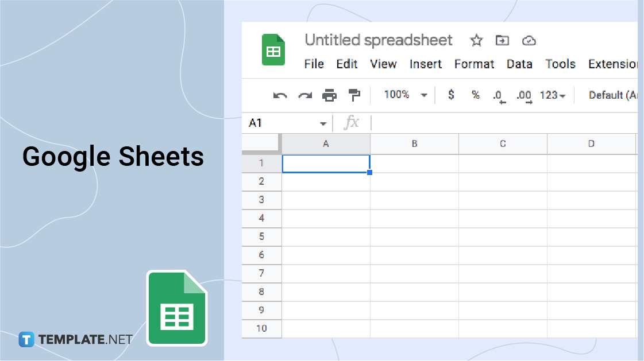Click the Google Sheets home icon
Viewport: 644px width, 361px height.
[x=273, y=49]
